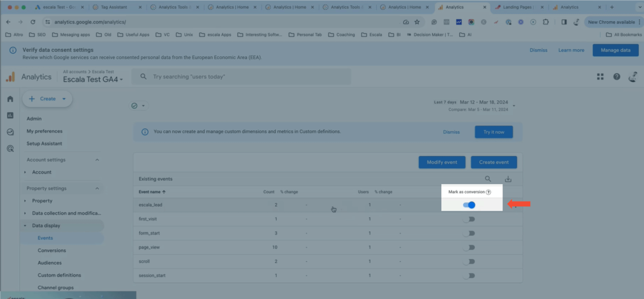Image resolution: width=644 pixels, height=299 pixels.
Task: Toggle conversion for page_view event
Action: click(x=469, y=247)
